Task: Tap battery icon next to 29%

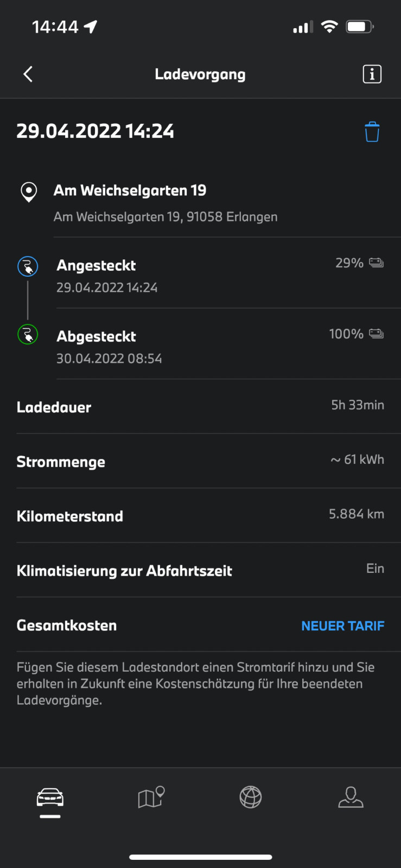Action: (x=376, y=263)
